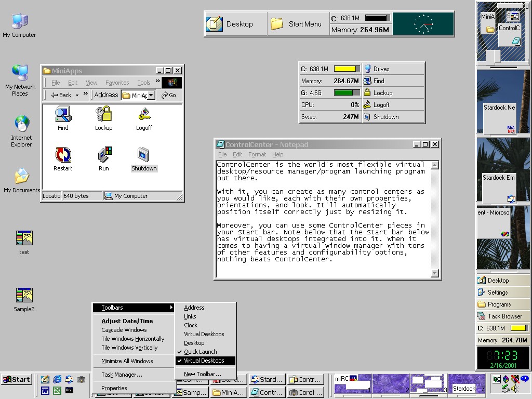Click the volume speaker tray icon
532x399 pixels.
point(515,389)
